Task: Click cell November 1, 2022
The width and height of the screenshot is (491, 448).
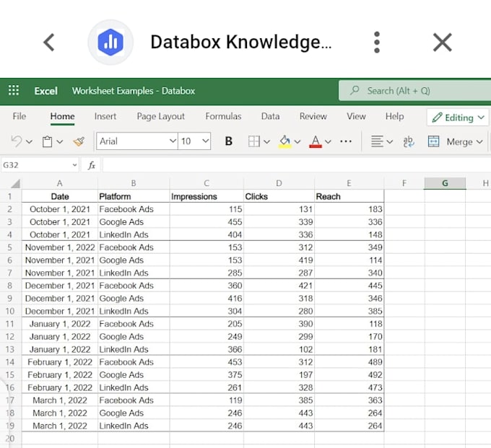Action: coord(60,247)
